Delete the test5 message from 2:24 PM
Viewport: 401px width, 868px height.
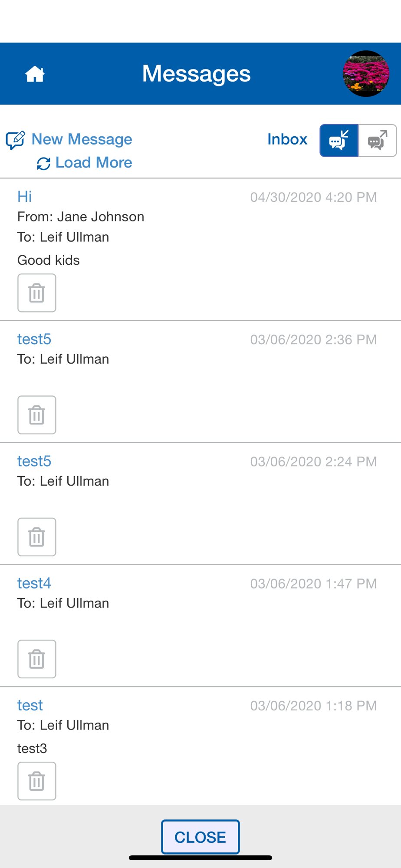[x=37, y=537]
